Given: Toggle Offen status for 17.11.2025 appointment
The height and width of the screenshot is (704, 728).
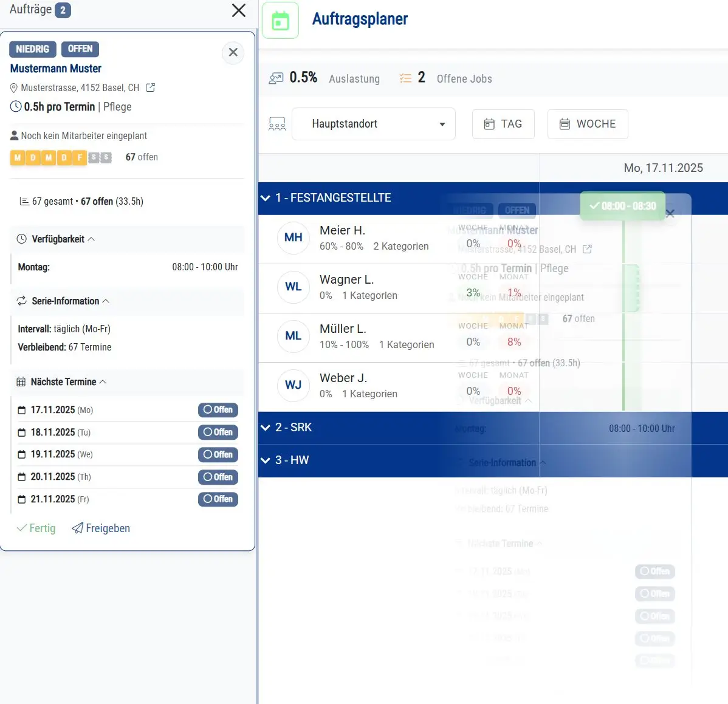Looking at the screenshot, I should (218, 410).
